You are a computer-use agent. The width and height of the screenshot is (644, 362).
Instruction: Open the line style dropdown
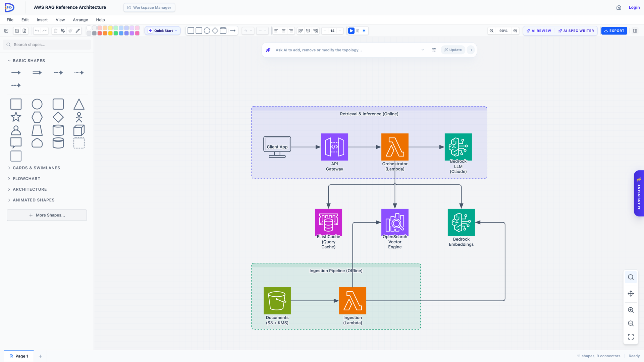point(262,31)
